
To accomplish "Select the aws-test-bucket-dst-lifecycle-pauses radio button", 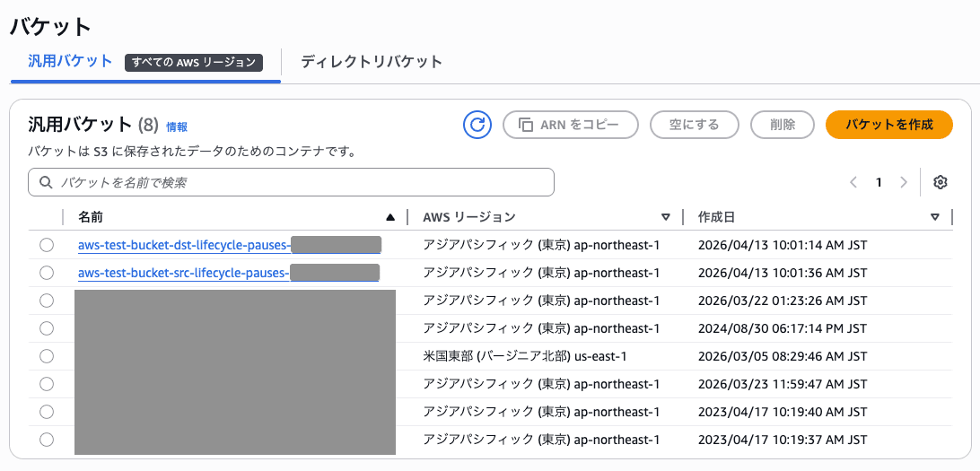I will (x=47, y=246).
